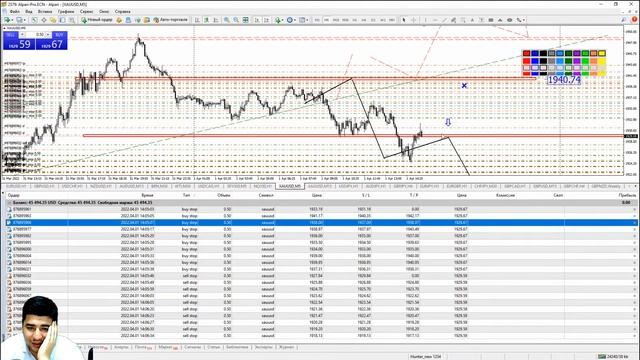Toggle the Авто-торговля button
Screen dimensions: 640x360
(x=171, y=20)
